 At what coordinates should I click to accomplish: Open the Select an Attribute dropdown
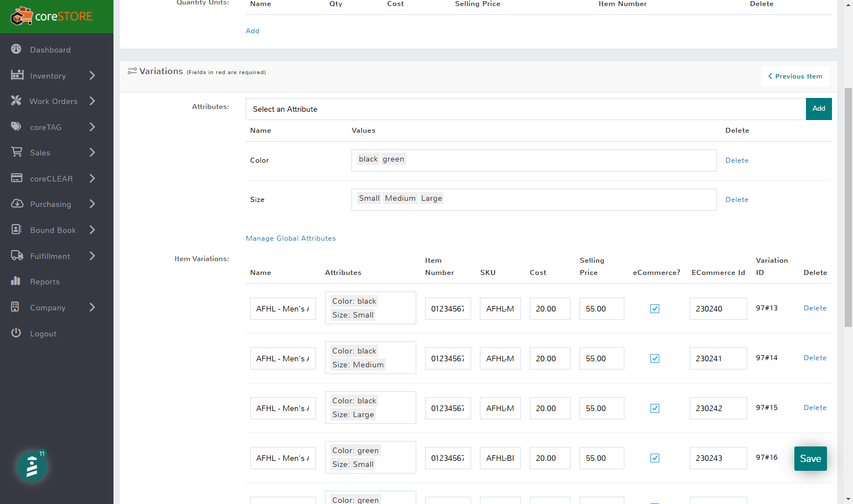(x=526, y=109)
